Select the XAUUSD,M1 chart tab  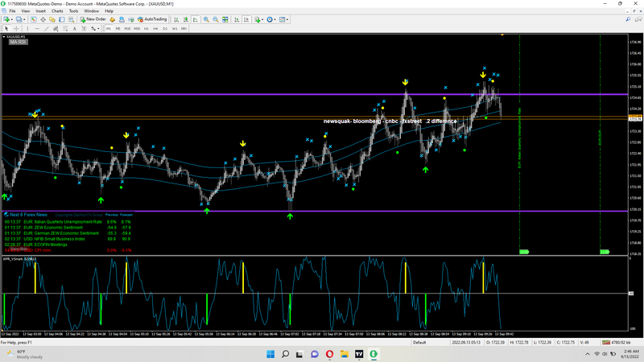pyautogui.click(x=15, y=36)
